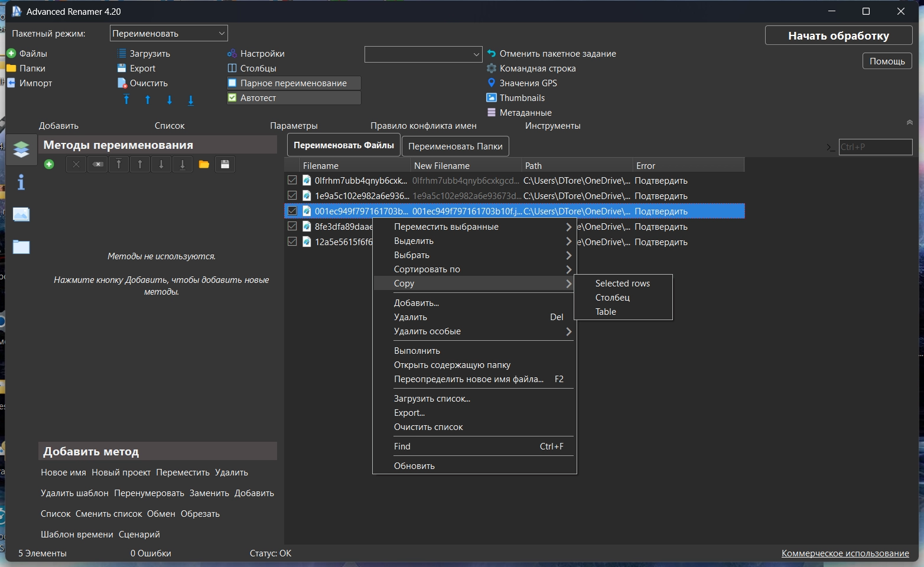Click the save methods floppy disk icon
This screenshot has height=567, width=924.
pos(225,164)
